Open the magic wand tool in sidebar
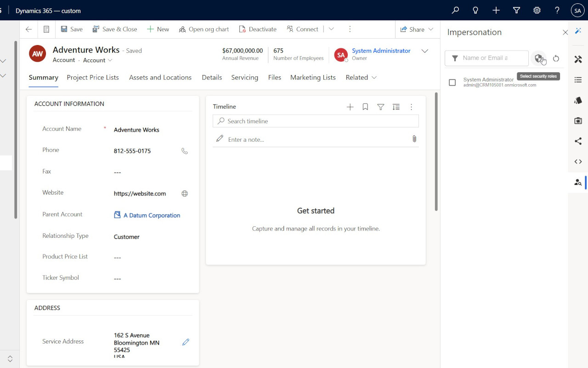 [x=578, y=30]
